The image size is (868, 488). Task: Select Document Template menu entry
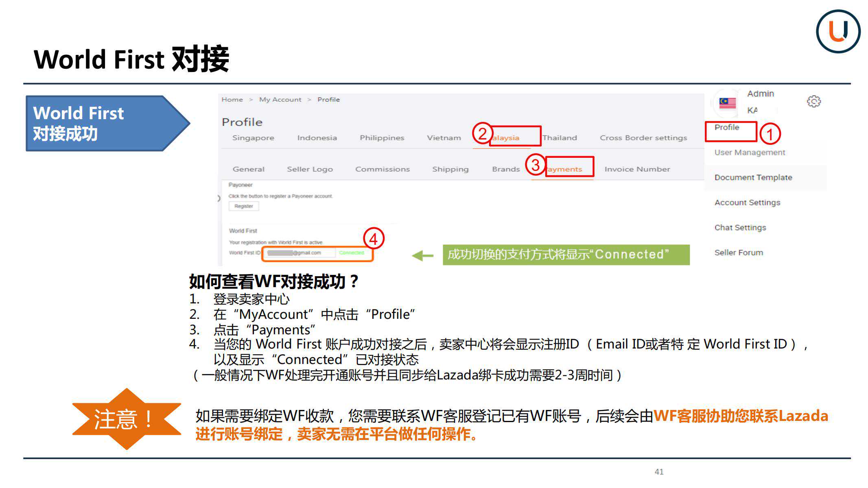[x=753, y=177]
